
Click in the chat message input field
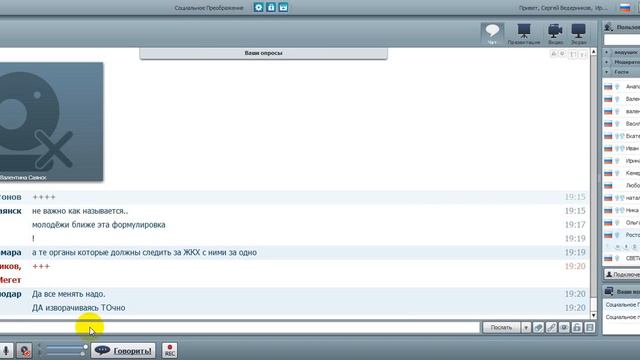point(240,327)
